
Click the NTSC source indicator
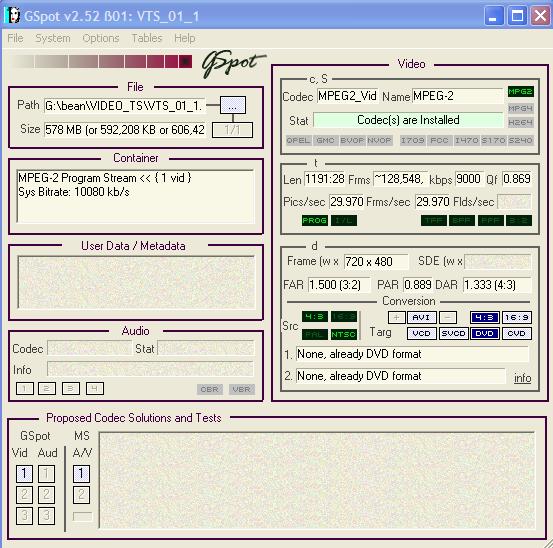pyautogui.click(x=344, y=334)
